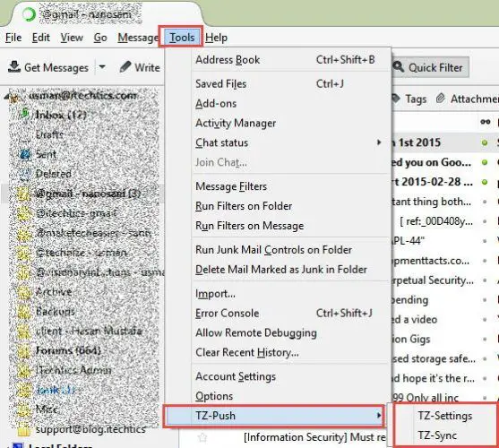Image resolution: width=499 pixels, height=448 pixels.
Task: Click the Sent folder icon
Action: point(25,154)
